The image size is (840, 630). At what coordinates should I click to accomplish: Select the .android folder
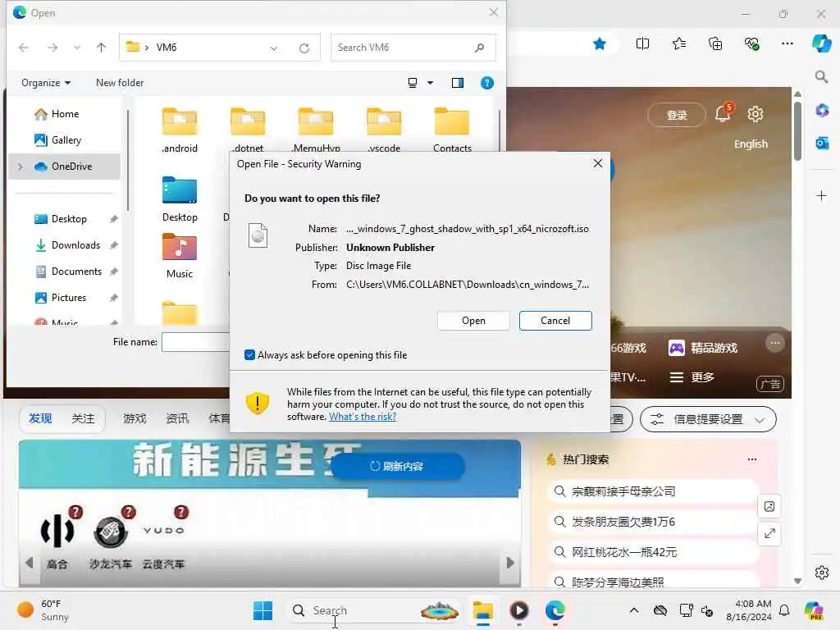[x=180, y=129]
